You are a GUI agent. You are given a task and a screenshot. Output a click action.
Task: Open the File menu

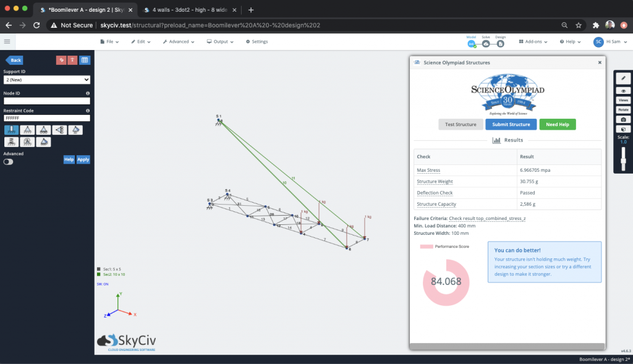(x=109, y=41)
